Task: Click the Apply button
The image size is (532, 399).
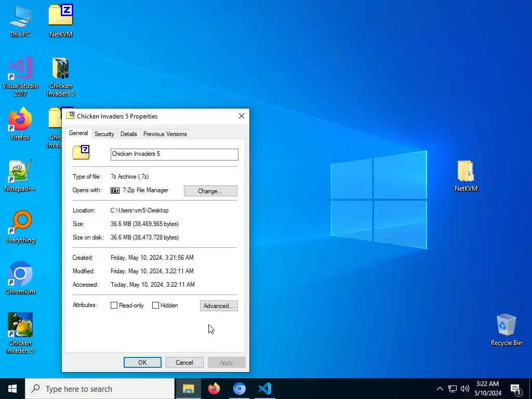Action: pyautogui.click(x=227, y=362)
